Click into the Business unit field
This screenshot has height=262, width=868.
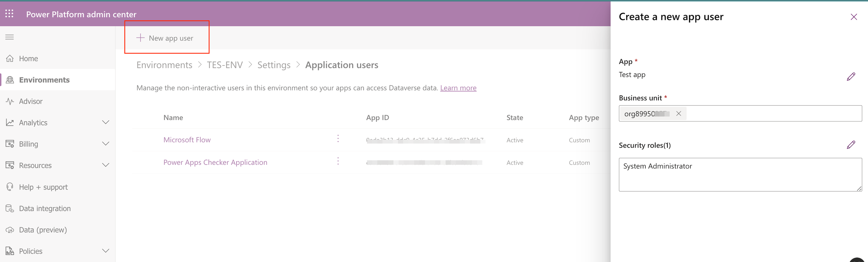740,114
